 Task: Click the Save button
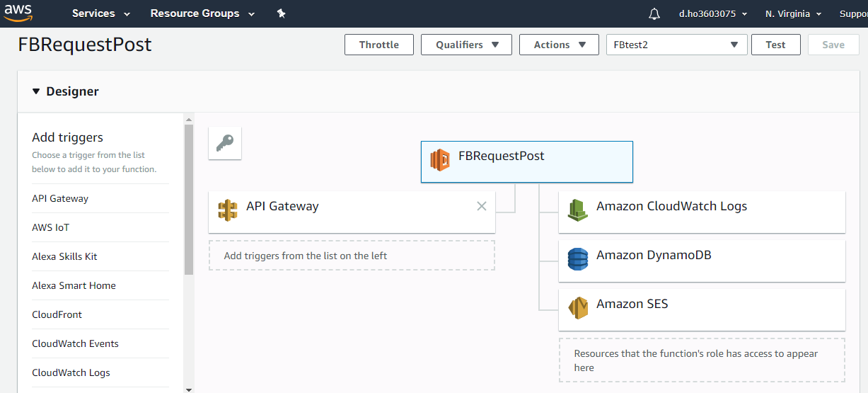pyautogui.click(x=833, y=45)
